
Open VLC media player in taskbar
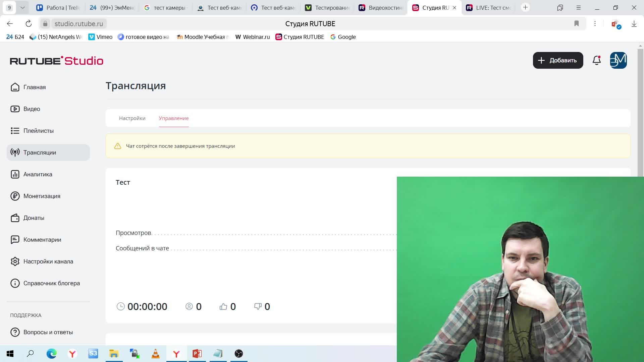[x=156, y=354]
